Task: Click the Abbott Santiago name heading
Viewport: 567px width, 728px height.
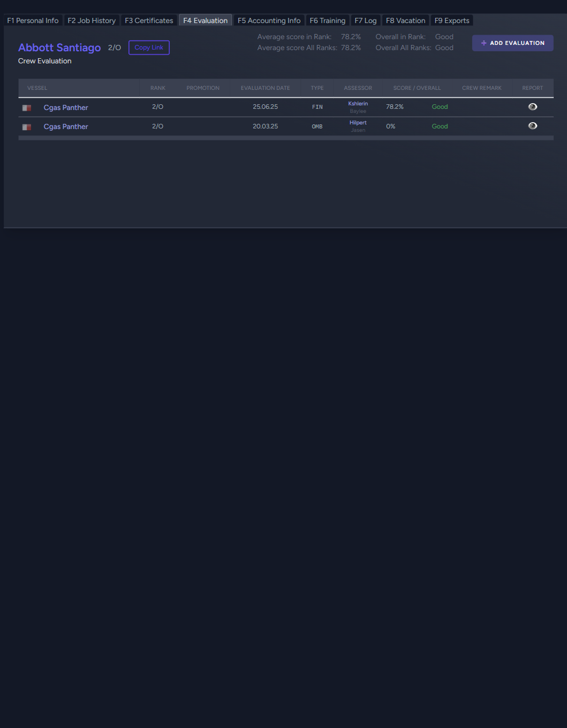Action: tap(59, 48)
